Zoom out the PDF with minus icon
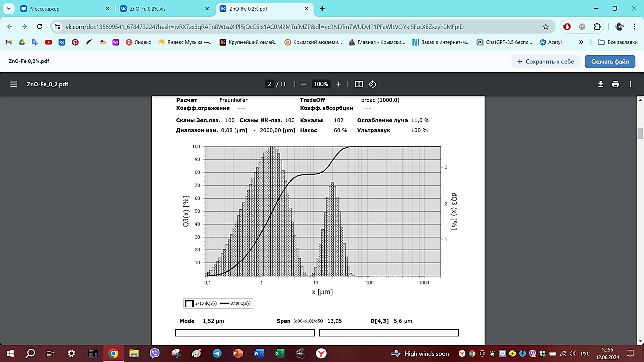644x362 pixels. point(303,84)
